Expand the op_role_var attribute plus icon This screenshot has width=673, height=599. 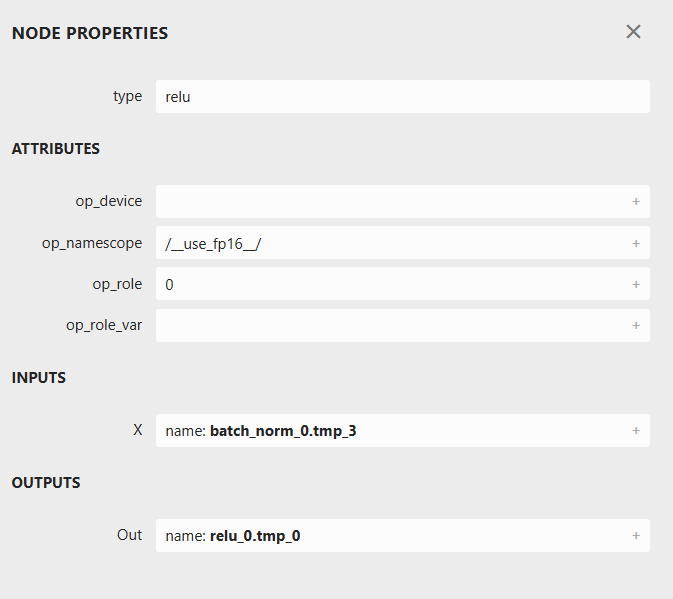coord(636,325)
